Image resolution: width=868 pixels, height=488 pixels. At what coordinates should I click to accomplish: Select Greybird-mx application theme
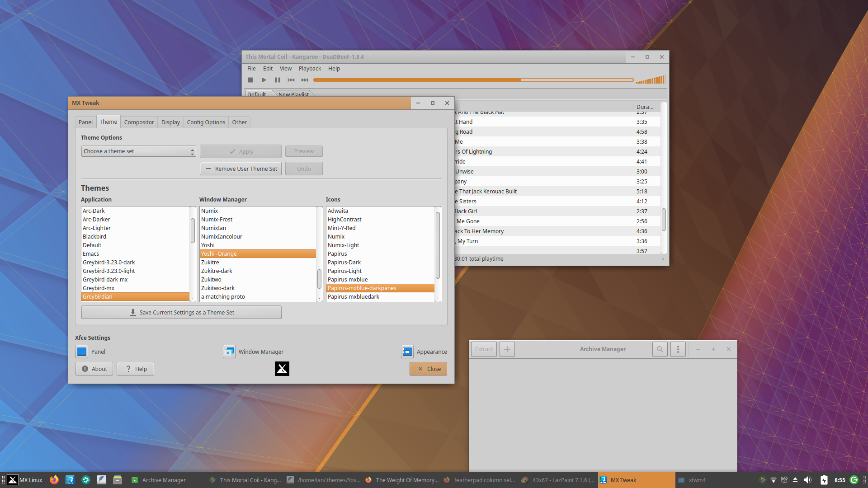[135, 288]
